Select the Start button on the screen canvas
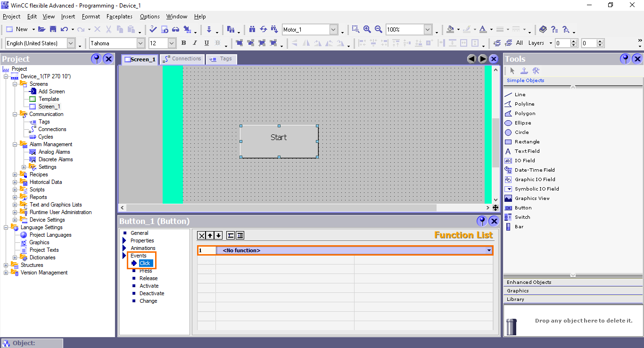The width and height of the screenshot is (644, 348). (279, 141)
